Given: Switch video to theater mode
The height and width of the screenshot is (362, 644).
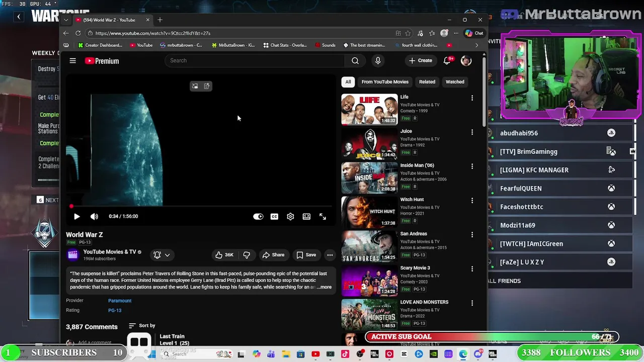Looking at the screenshot, I should pos(306,216).
